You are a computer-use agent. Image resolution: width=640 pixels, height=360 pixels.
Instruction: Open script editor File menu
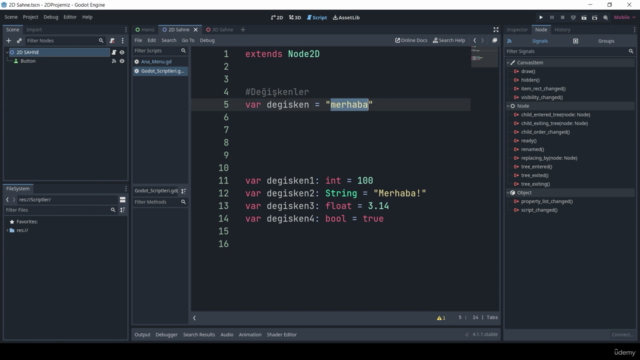[138, 40]
